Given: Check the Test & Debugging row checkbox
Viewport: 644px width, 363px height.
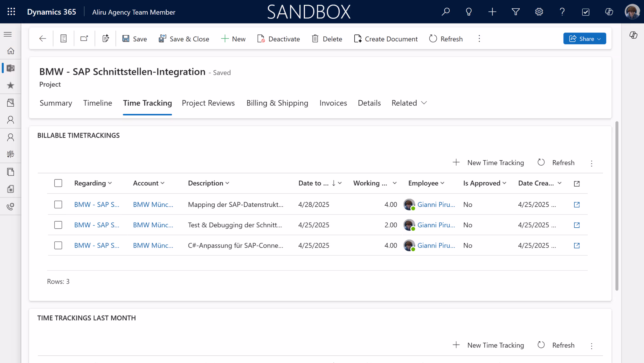Looking at the screenshot, I should [x=58, y=225].
